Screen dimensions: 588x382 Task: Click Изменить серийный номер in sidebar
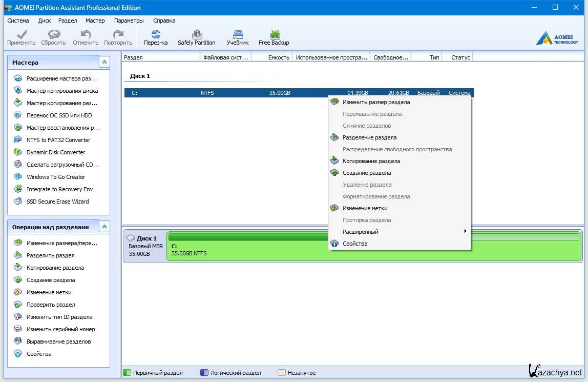click(x=60, y=329)
